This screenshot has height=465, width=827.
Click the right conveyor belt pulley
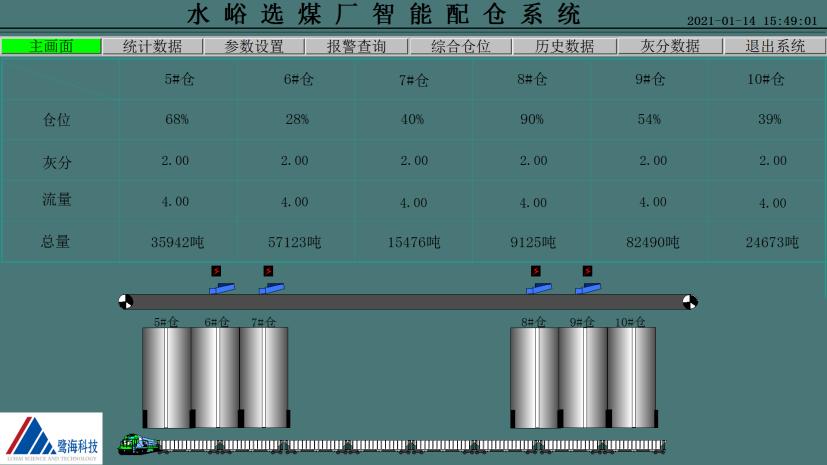coord(689,302)
